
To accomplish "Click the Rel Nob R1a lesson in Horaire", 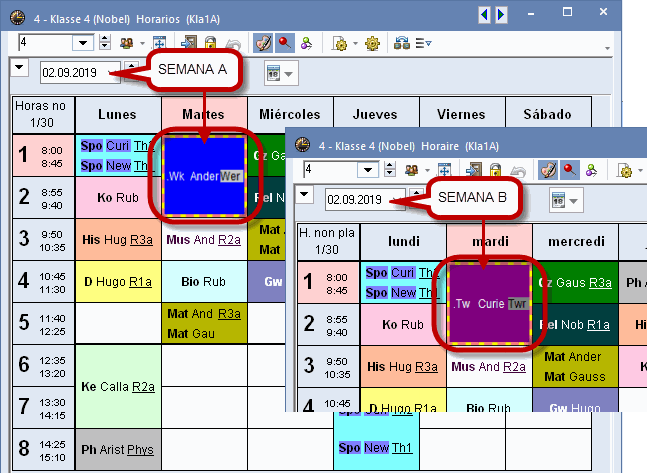I will pos(576,324).
